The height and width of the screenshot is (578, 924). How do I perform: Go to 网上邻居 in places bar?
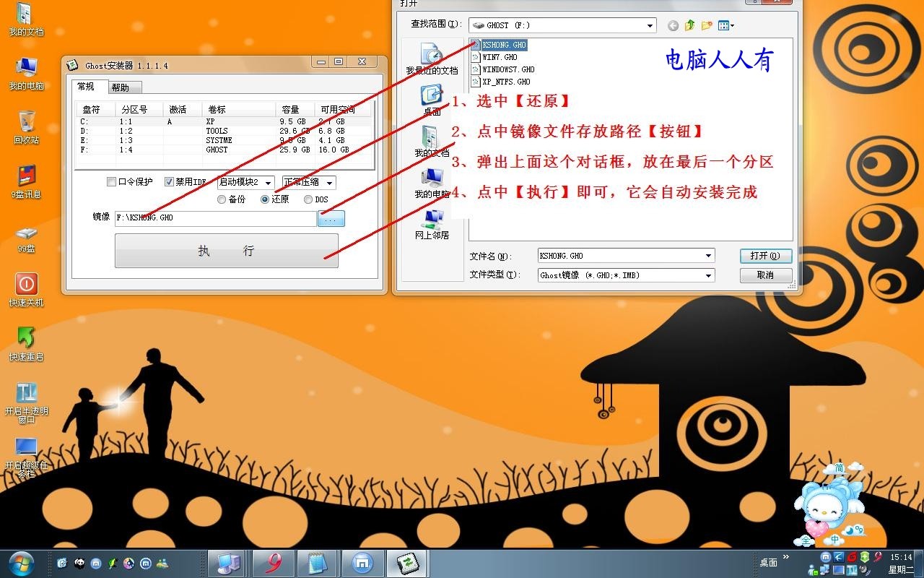(x=432, y=224)
